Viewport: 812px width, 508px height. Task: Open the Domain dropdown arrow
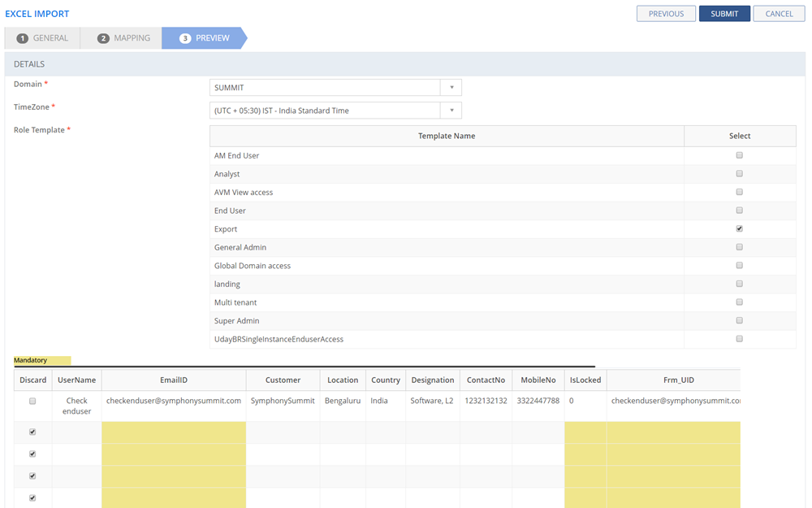tap(451, 88)
